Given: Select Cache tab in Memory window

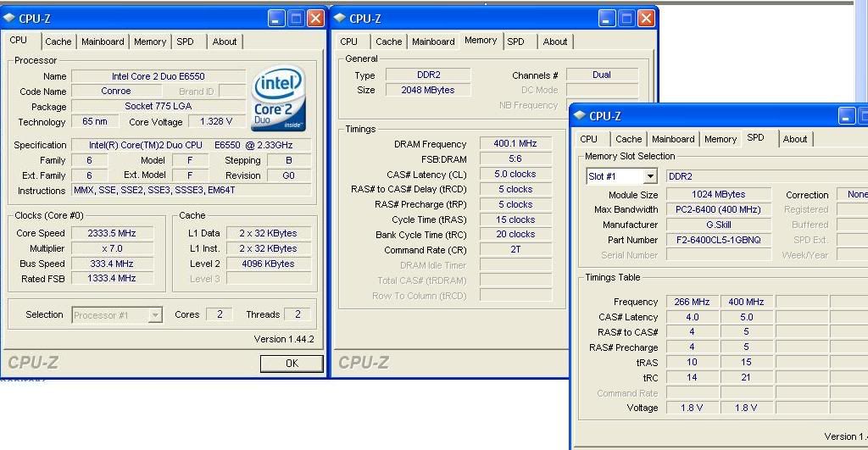Looking at the screenshot, I should point(388,42).
